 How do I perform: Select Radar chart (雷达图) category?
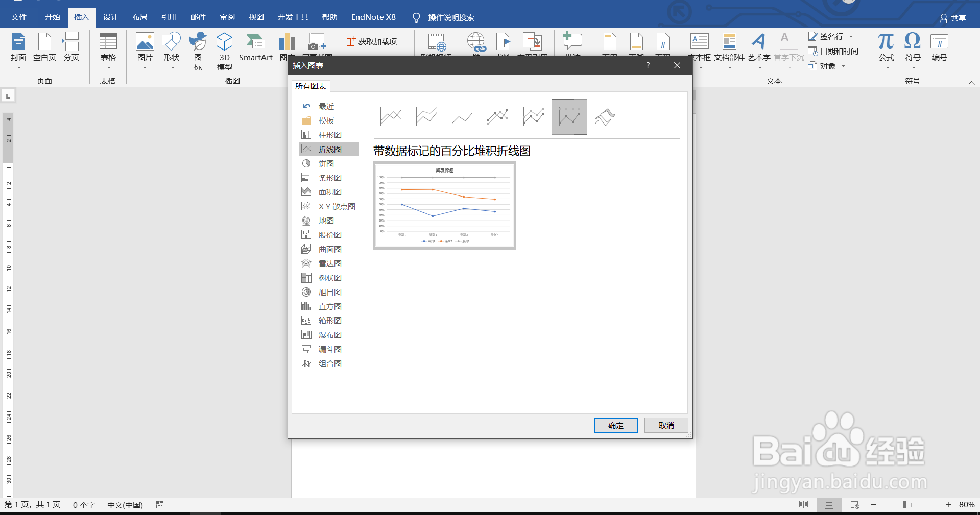pyautogui.click(x=329, y=263)
